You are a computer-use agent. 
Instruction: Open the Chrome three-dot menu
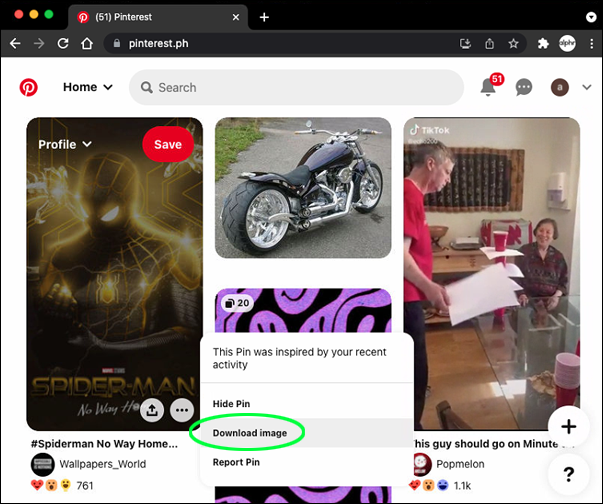coord(591,43)
